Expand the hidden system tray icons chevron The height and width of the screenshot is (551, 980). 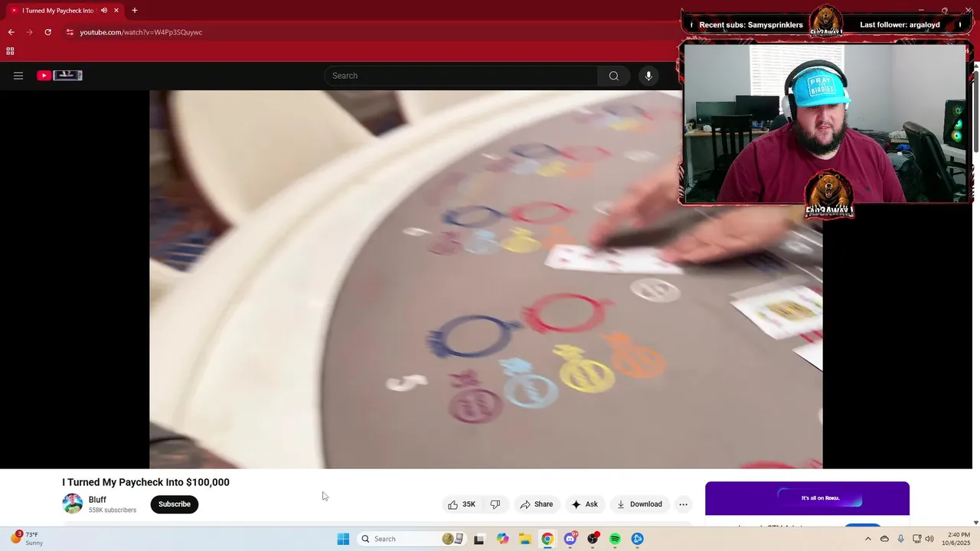(x=868, y=539)
